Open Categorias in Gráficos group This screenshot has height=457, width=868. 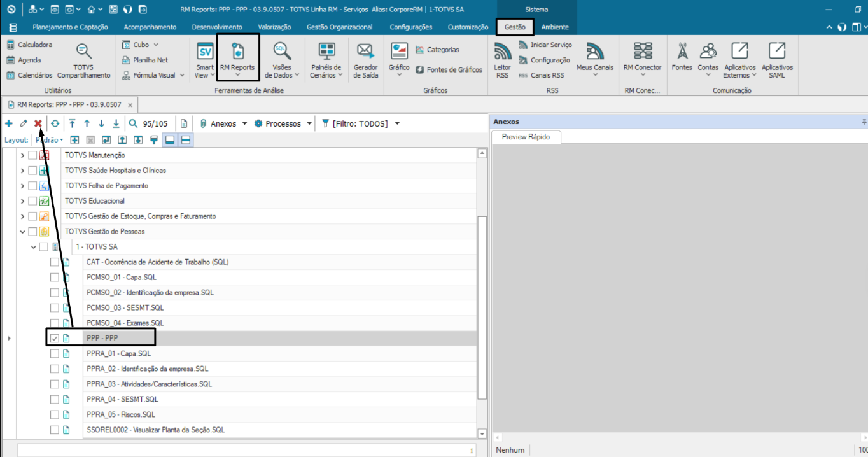point(437,50)
